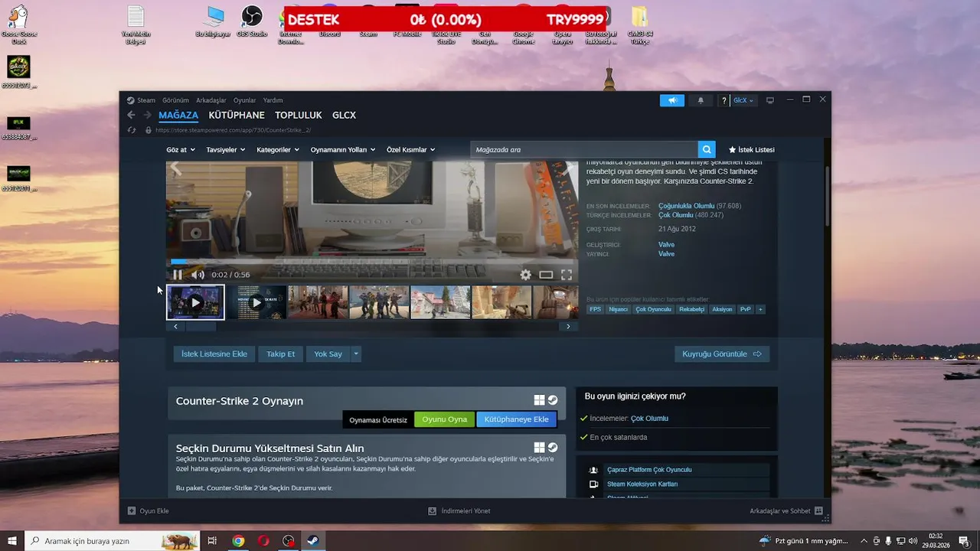Screen dimensions: 980x551
Task: Open the GlcX account dropdown
Action: [743, 100]
